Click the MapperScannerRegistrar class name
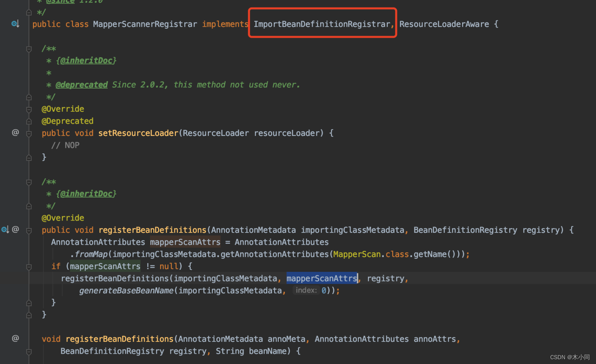Image resolution: width=596 pixels, height=364 pixels. click(x=145, y=24)
